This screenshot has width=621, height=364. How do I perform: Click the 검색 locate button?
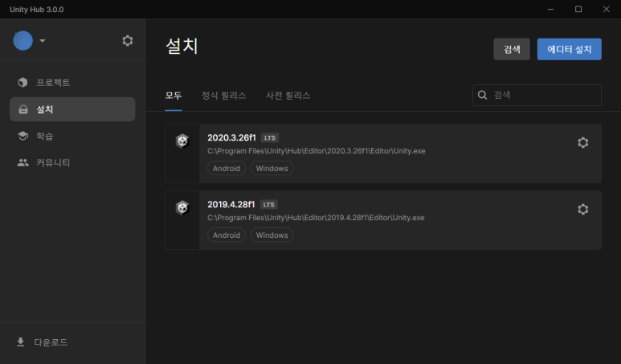512,49
